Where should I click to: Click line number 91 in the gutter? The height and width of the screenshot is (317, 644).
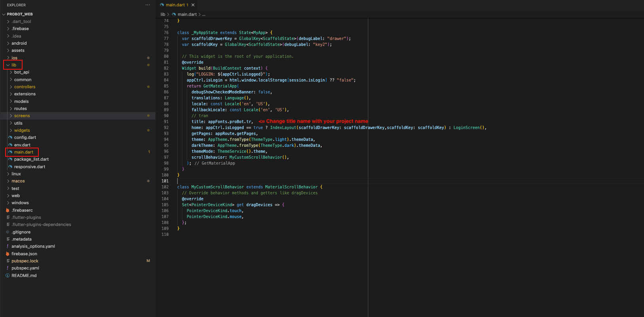coord(166,122)
